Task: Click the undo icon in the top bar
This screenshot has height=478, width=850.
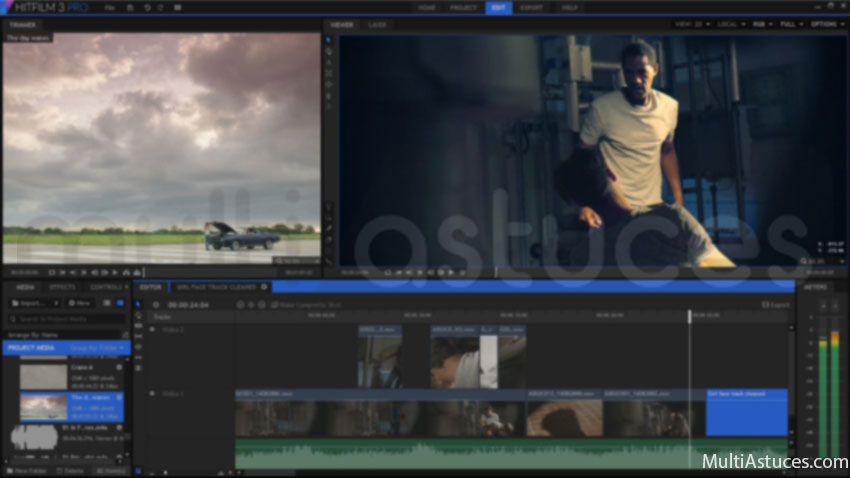Action: coord(147,7)
